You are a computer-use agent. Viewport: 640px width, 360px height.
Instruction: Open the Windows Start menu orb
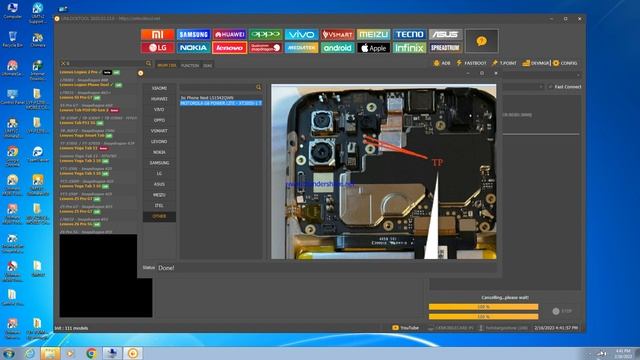(x=9, y=353)
